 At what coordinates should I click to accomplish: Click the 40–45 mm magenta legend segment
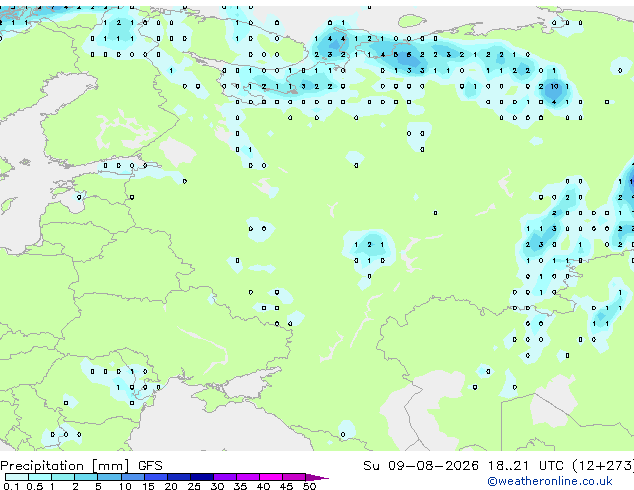[x=271, y=477]
